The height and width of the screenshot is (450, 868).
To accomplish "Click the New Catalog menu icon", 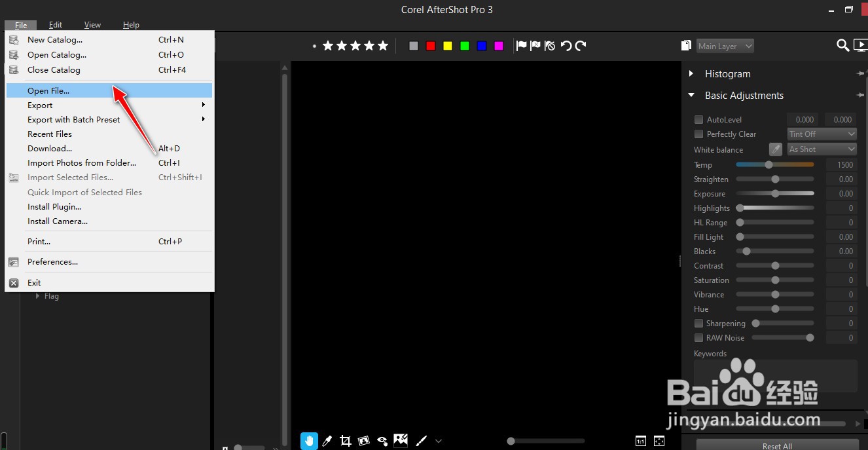I will [x=14, y=40].
